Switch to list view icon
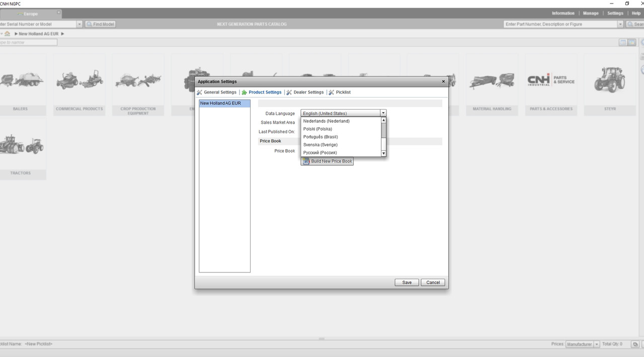 [x=623, y=43]
